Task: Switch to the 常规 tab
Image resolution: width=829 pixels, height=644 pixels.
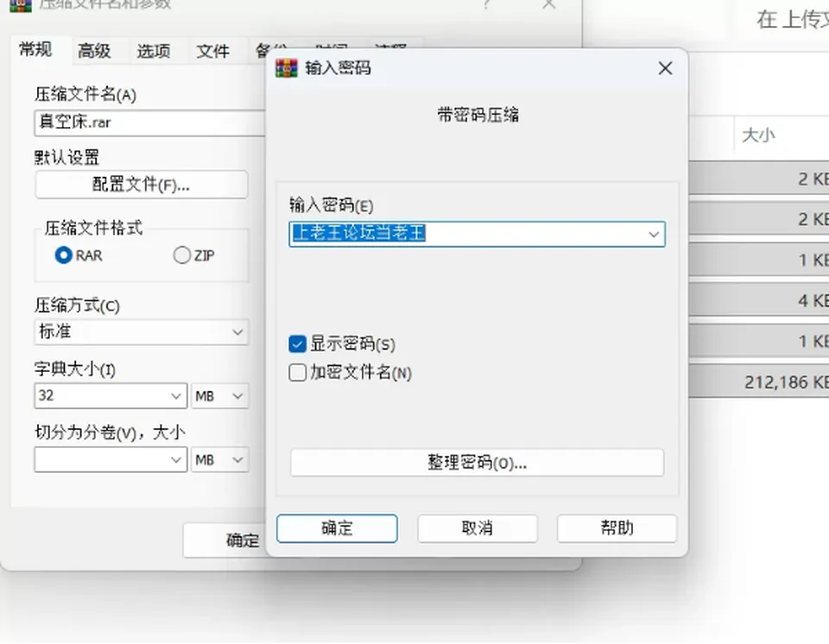Action: (x=35, y=50)
